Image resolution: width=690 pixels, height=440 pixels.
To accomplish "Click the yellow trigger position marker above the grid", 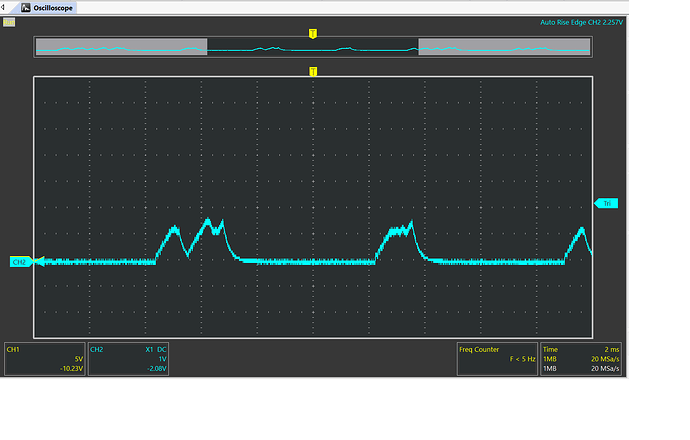I will (313, 71).
